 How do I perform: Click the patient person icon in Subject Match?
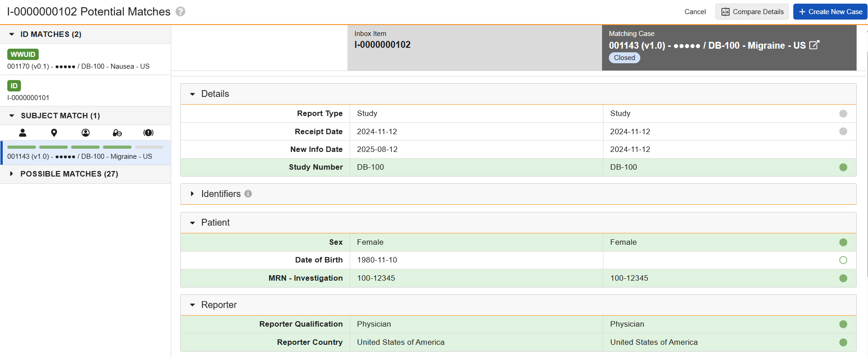[22, 133]
